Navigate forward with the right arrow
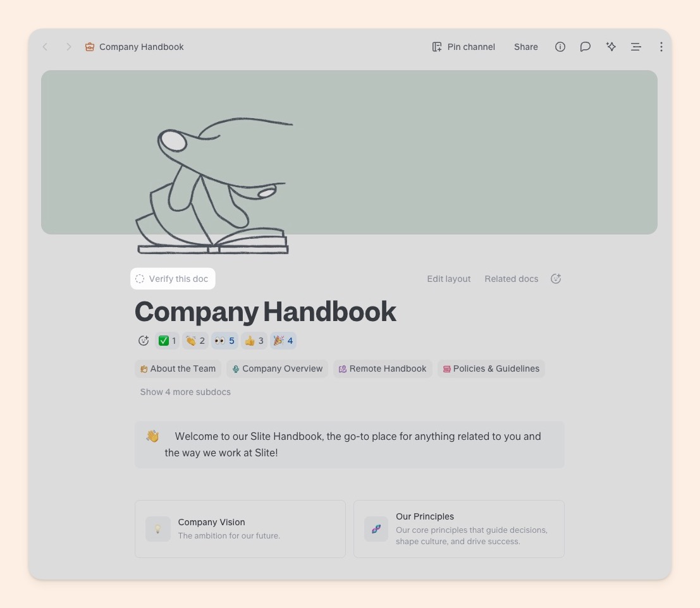Image resolution: width=700 pixels, height=608 pixels. click(x=68, y=47)
